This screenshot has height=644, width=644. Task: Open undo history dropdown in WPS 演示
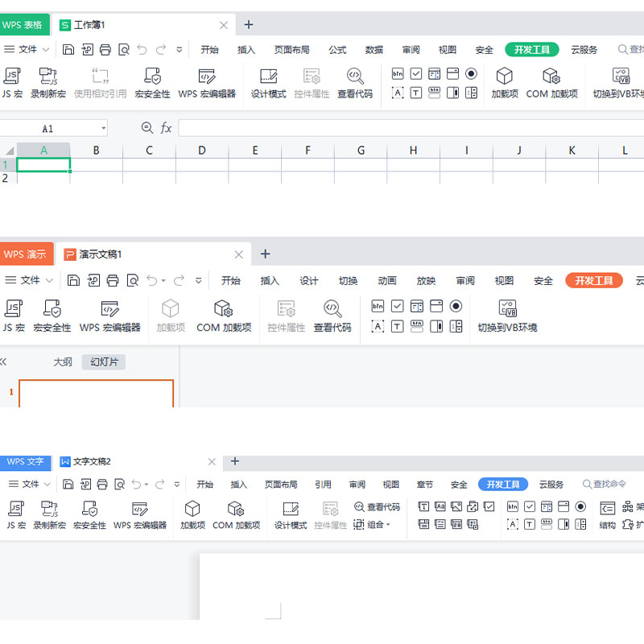pyautogui.click(x=163, y=280)
